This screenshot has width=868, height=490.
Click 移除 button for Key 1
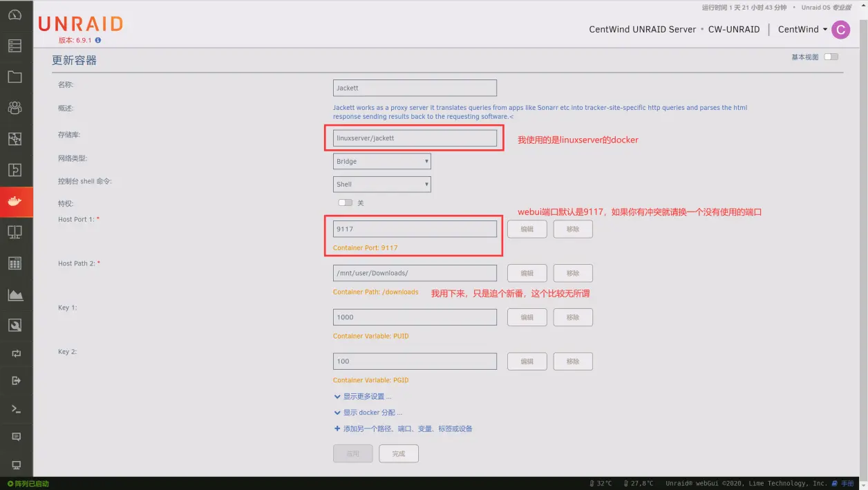coord(573,317)
